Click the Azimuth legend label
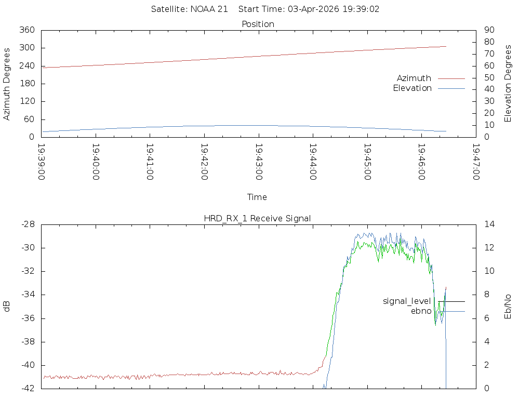The height and width of the screenshot is (399, 532). click(x=414, y=78)
